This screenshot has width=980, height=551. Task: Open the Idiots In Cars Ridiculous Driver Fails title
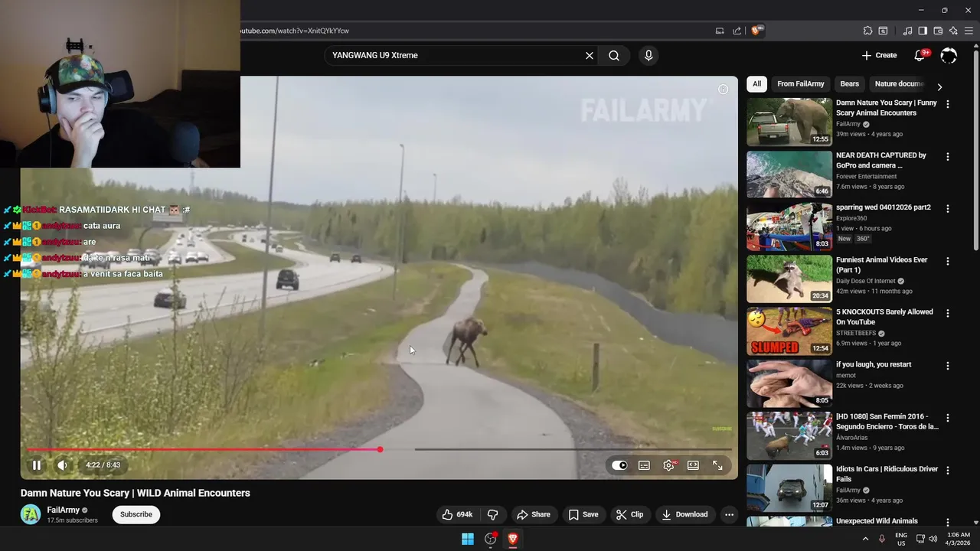click(887, 474)
